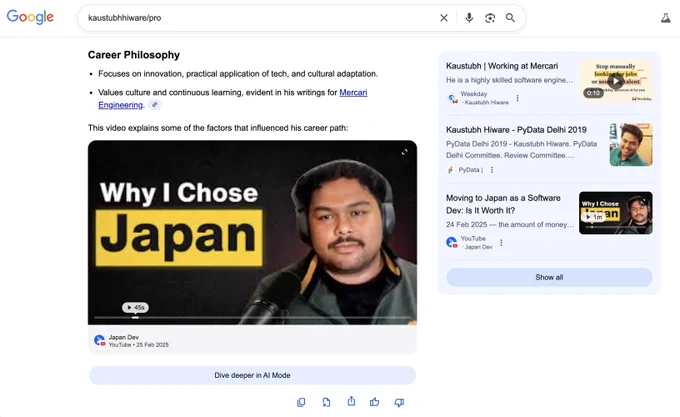Focus the search input field
680x417 pixels.
[260, 18]
